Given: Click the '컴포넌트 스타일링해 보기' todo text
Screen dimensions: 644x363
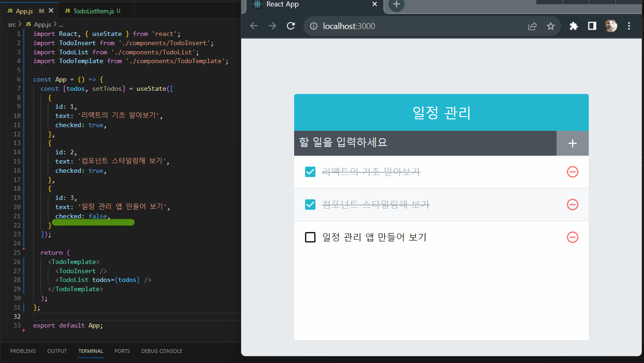Looking at the screenshot, I should [376, 205].
